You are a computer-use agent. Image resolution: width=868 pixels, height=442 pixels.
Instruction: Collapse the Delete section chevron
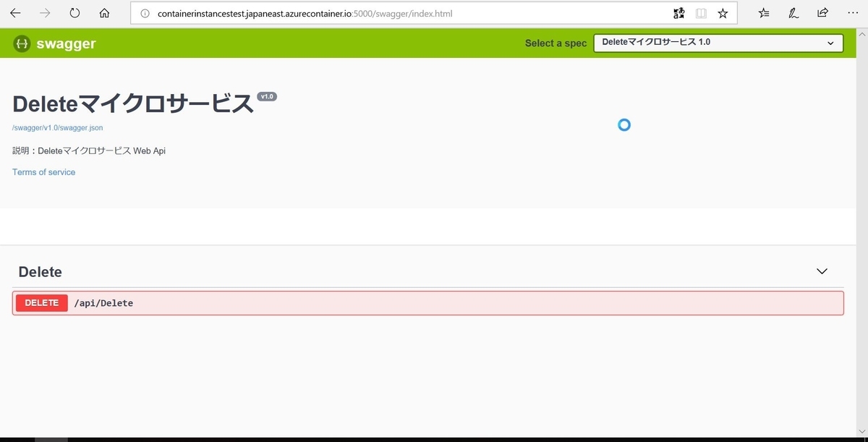822,271
